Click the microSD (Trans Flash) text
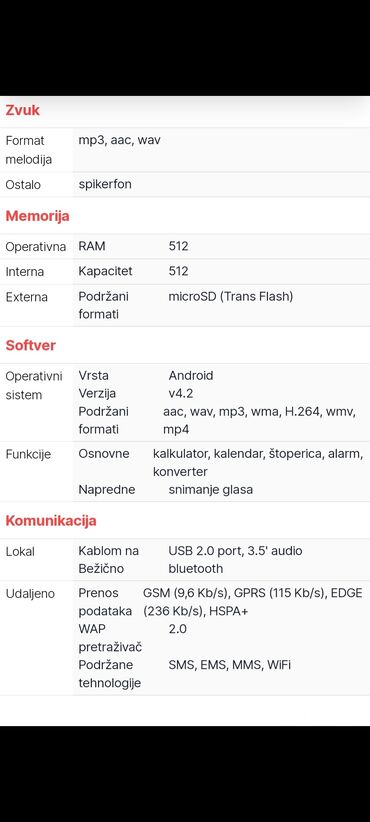Viewport: 370px width, 822px height. (x=231, y=297)
